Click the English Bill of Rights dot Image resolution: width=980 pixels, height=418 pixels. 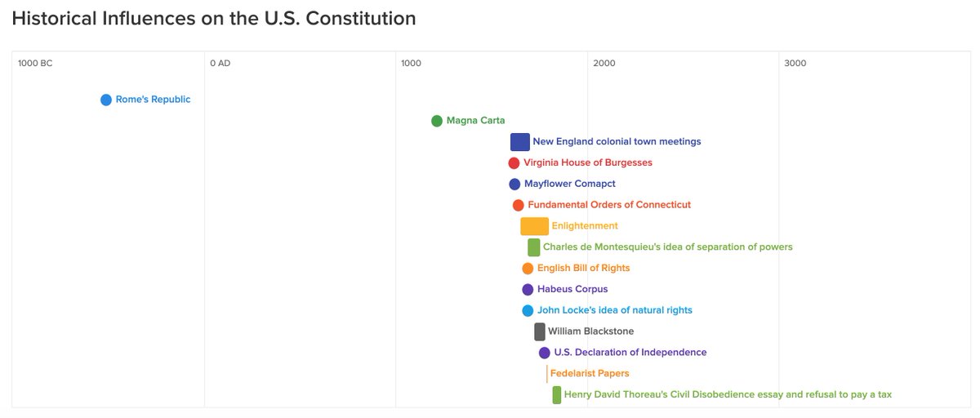pyautogui.click(x=528, y=269)
